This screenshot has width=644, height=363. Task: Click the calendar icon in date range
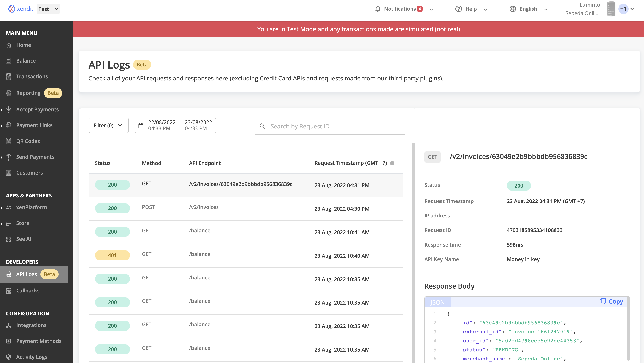click(141, 126)
